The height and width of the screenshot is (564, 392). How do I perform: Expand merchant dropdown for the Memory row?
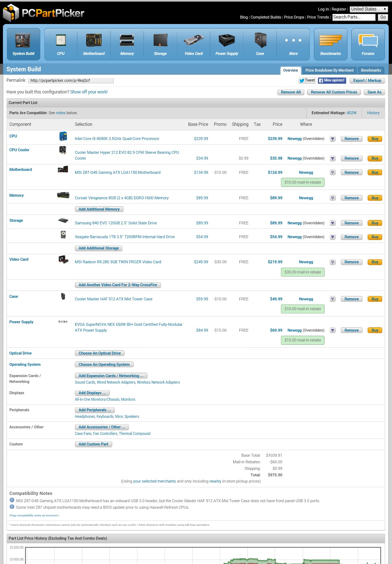(333, 198)
